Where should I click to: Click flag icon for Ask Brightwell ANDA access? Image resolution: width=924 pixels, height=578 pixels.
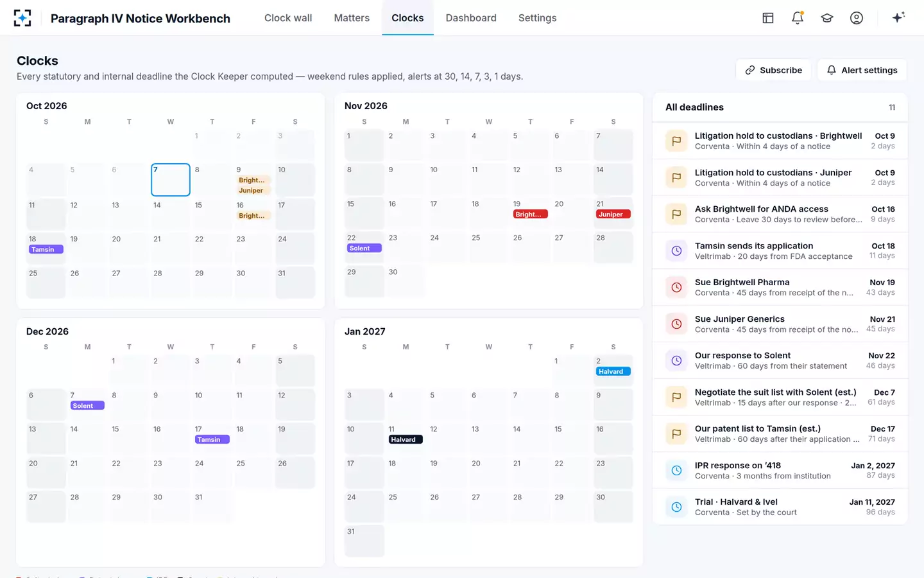pyautogui.click(x=676, y=214)
